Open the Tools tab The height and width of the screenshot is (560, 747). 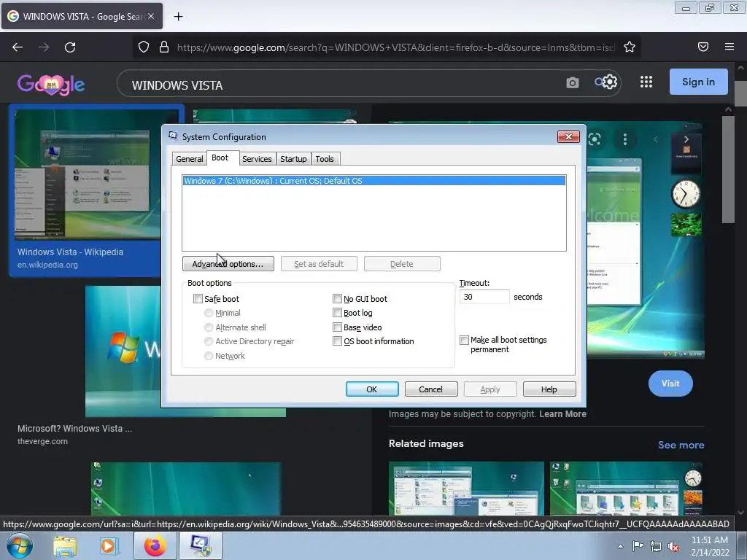pyautogui.click(x=325, y=159)
